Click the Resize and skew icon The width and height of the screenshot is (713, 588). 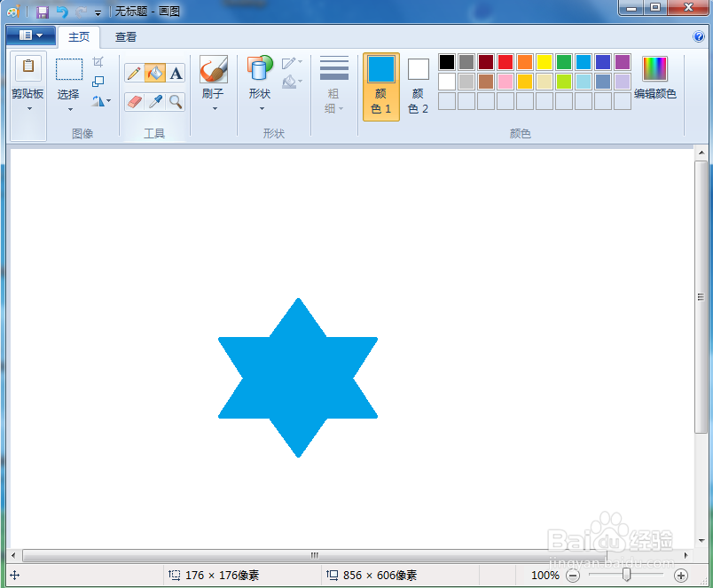click(98, 82)
